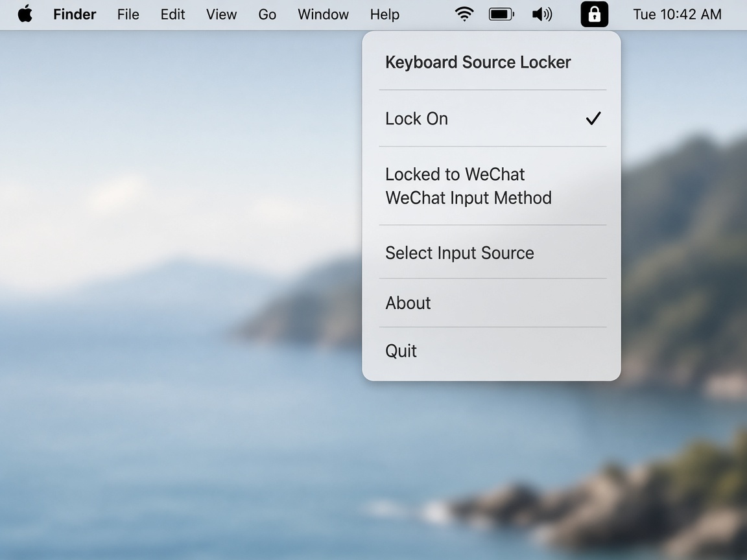Open the Go menu

(x=267, y=14)
